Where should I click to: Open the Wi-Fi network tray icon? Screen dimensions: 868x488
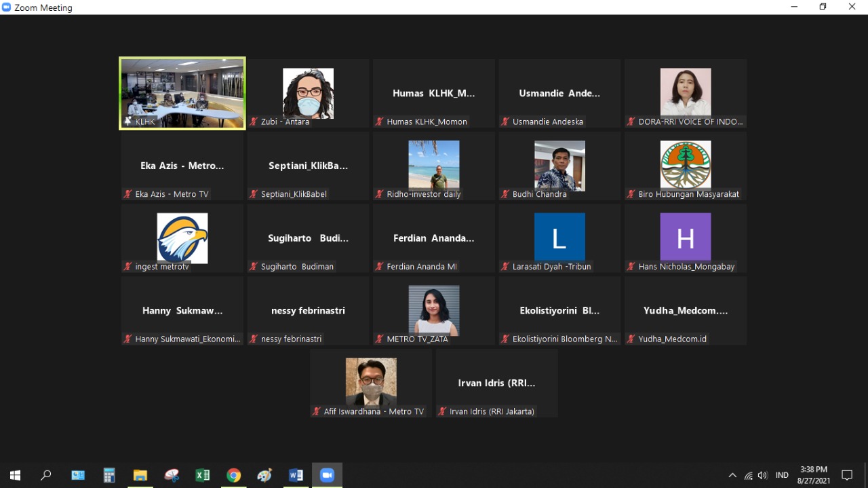(748, 476)
